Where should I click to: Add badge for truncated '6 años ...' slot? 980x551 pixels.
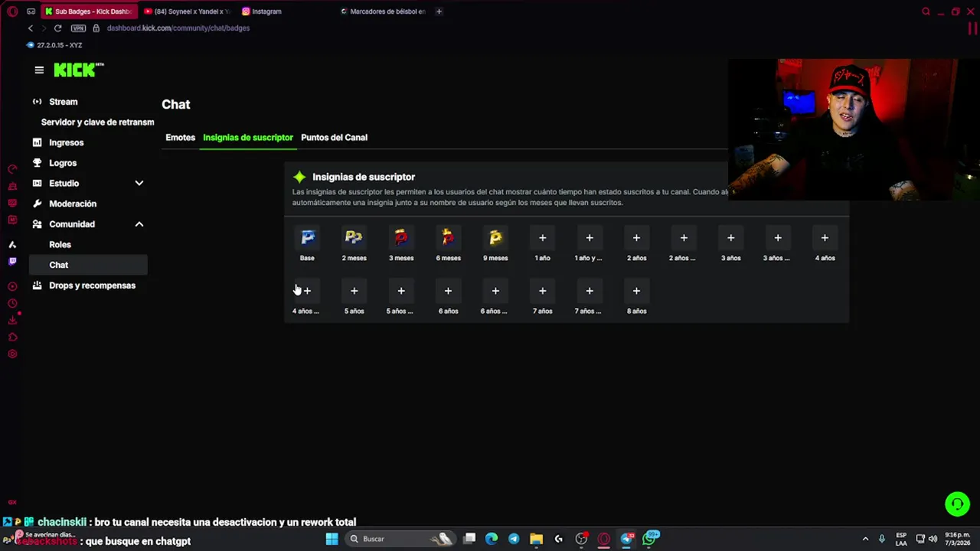tap(495, 291)
